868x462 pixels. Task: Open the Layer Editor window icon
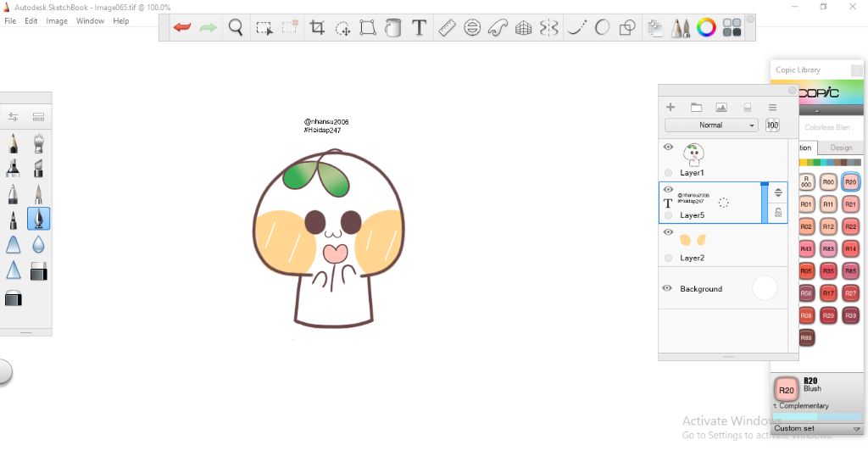tap(655, 28)
